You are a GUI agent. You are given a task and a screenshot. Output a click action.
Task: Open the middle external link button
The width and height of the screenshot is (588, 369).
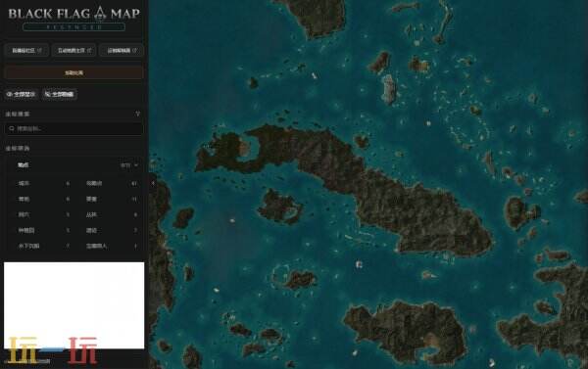click(x=73, y=50)
